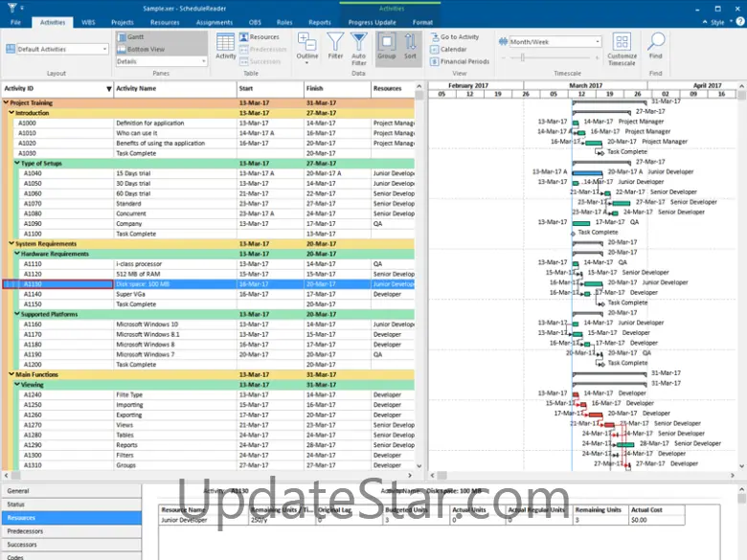Toggle the Sort button
Screen dimensions: 747x560
pyautogui.click(x=410, y=47)
